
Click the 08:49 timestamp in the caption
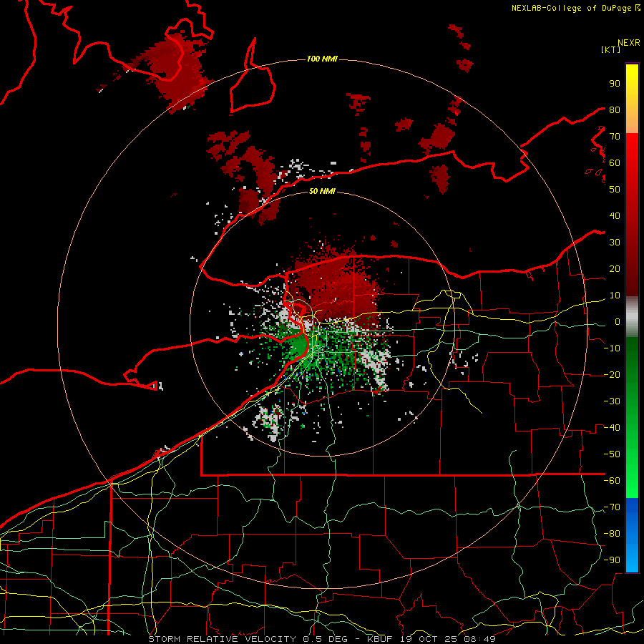point(481,639)
